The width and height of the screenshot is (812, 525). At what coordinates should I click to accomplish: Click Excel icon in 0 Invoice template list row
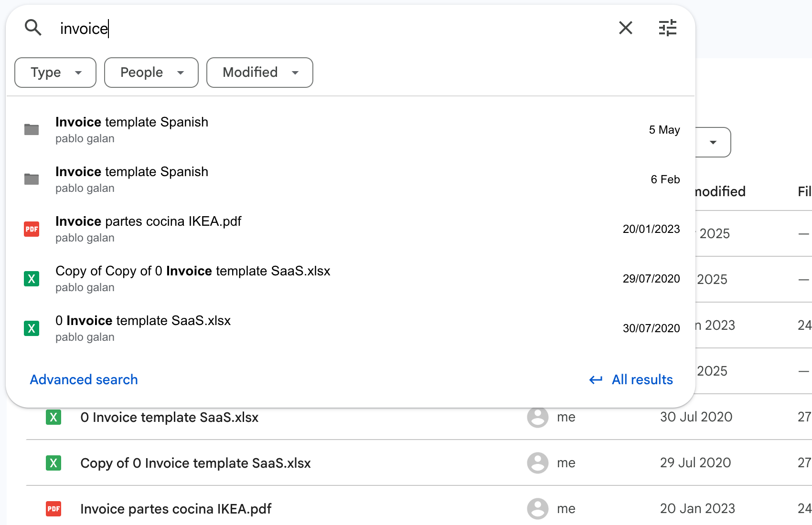(x=53, y=417)
